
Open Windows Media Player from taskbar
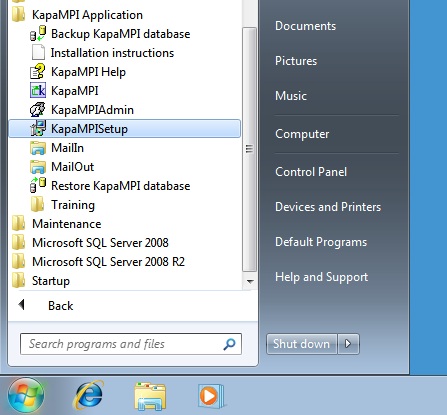click(211, 396)
